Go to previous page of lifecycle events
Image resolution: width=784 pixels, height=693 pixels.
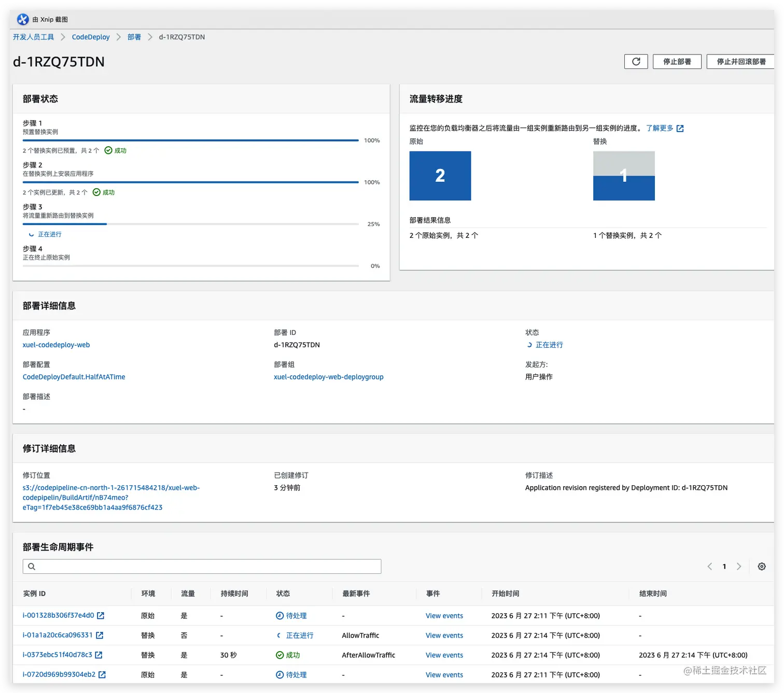[709, 567]
